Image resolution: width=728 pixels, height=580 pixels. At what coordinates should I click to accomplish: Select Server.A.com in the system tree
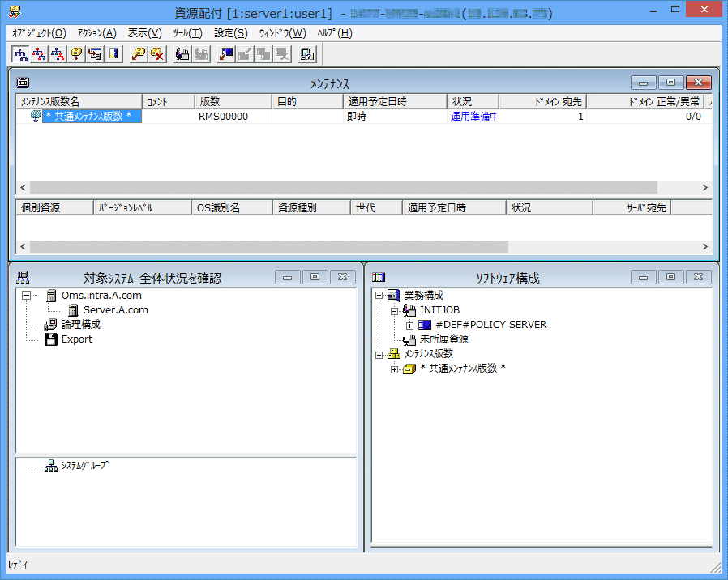coord(115,310)
